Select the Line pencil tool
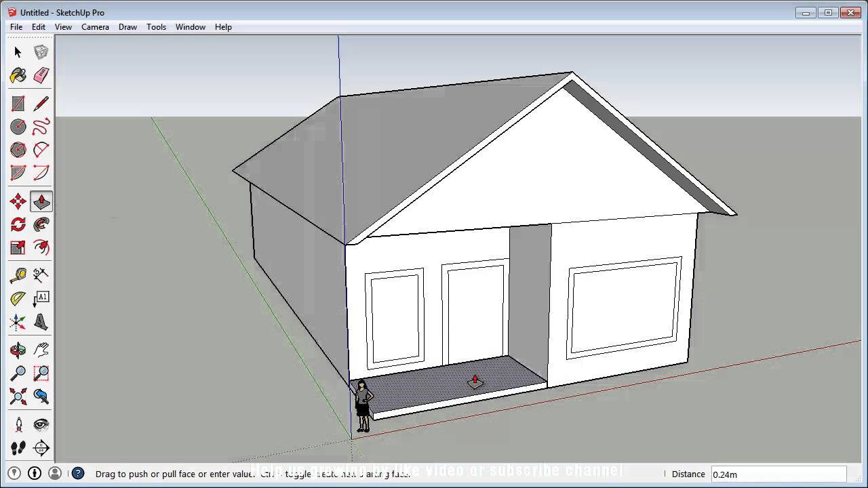The height and width of the screenshot is (488, 868). pos(41,104)
